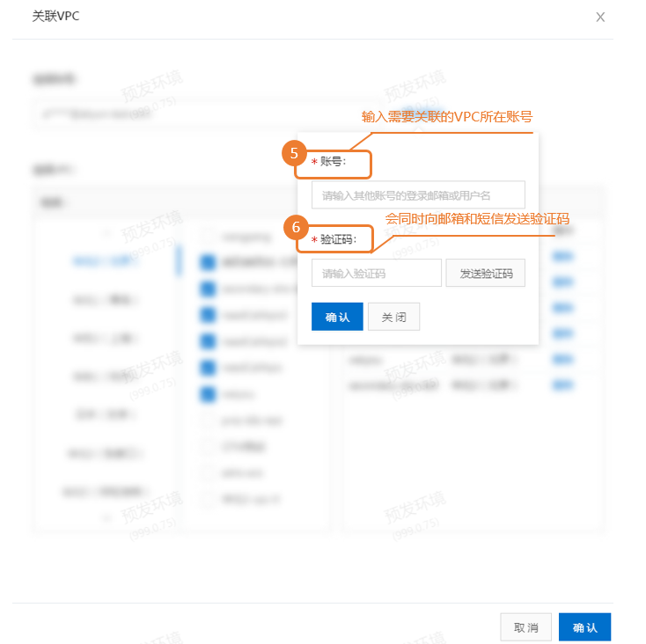Click the verification code (验证码) input field
This screenshot has width=646, height=644.
[x=376, y=273]
